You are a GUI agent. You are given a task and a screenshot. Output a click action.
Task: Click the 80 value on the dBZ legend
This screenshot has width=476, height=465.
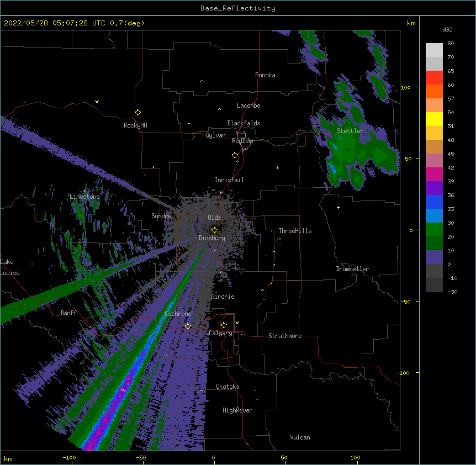tap(451, 44)
